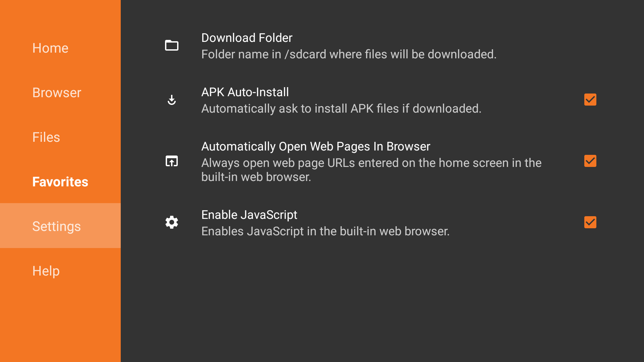Uncheck the APK Auto-Install checkbox

590,100
